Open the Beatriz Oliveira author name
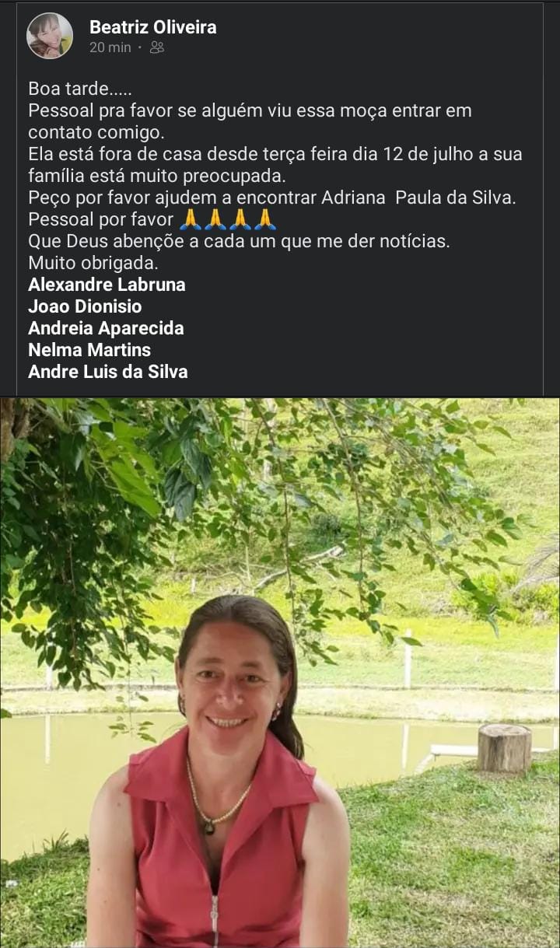The height and width of the screenshot is (948, 560). tap(153, 27)
